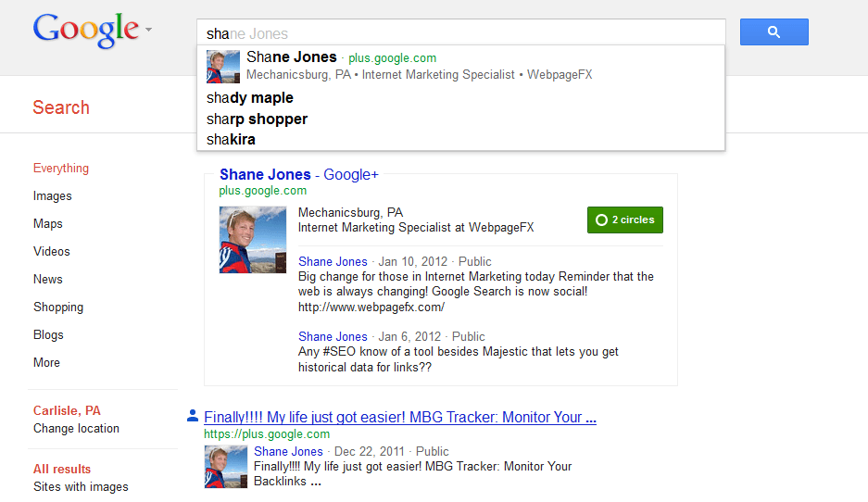Select the Everything filter
This screenshot has height=502, width=868.
[61, 169]
